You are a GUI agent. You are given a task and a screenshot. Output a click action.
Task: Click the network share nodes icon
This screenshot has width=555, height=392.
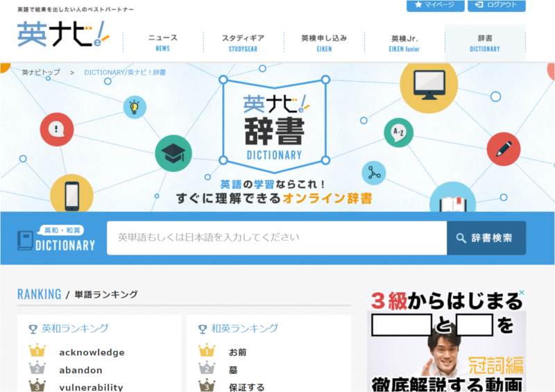[374, 173]
